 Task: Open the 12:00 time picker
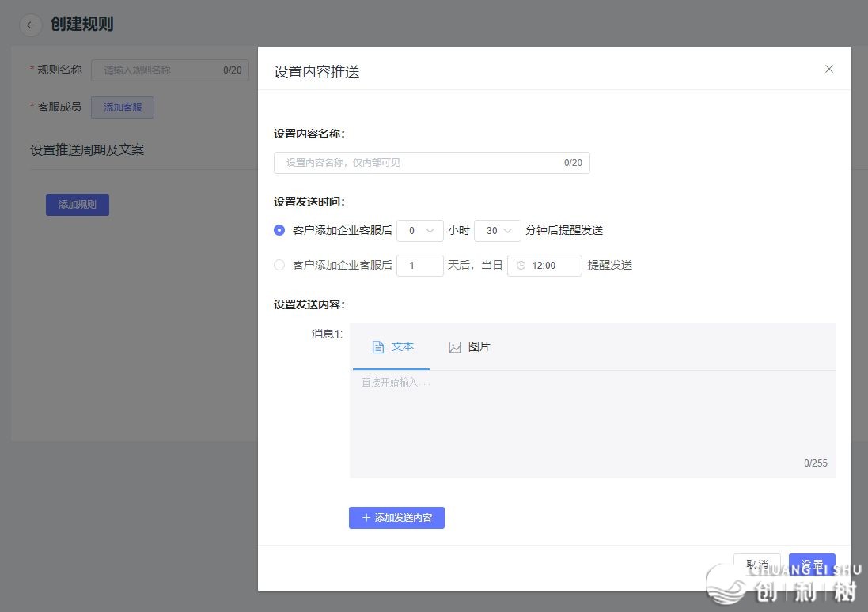click(x=544, y=266)
